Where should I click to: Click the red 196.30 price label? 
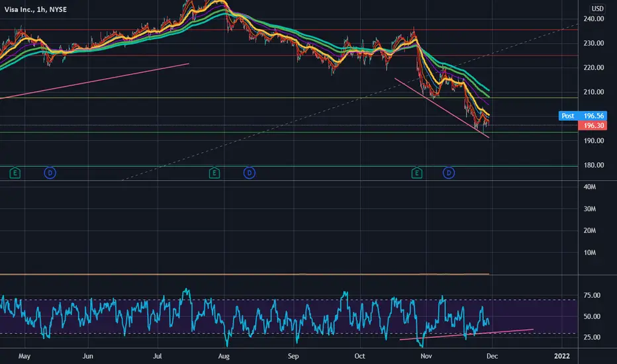point(593,126)
